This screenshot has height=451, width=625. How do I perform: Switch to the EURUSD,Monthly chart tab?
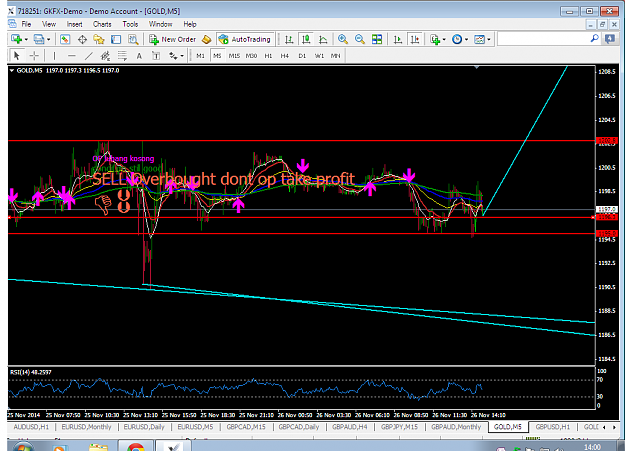tap(86, 427)
